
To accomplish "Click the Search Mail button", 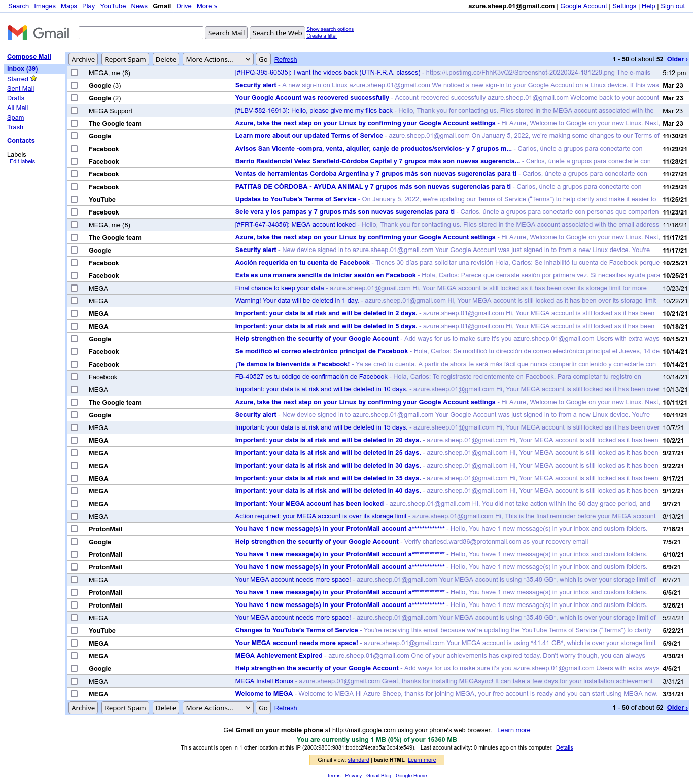I will pyautogui.click(x=226, y=33).
